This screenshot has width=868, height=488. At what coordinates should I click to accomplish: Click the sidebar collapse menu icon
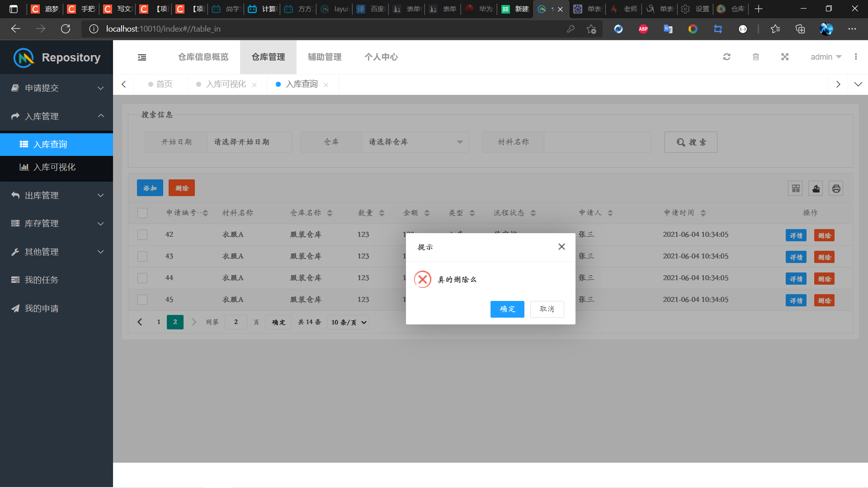142,57
